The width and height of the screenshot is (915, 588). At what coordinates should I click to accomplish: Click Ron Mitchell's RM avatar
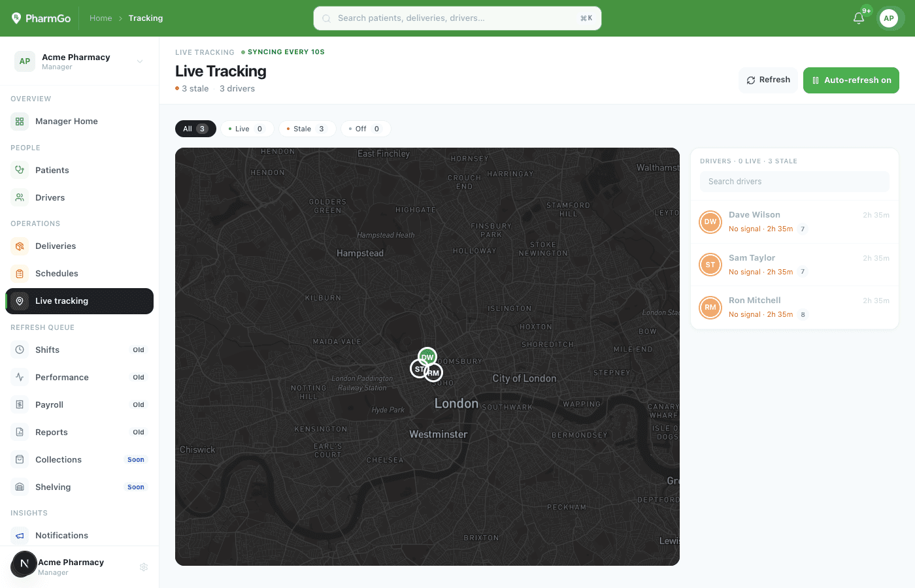click(710, 307)
